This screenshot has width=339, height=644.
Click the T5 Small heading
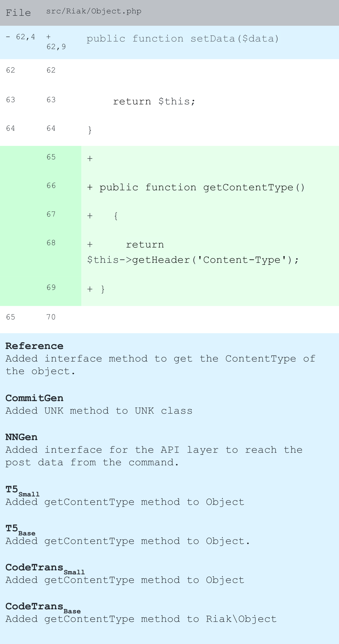pyautogui.click(x=22, y=490)
